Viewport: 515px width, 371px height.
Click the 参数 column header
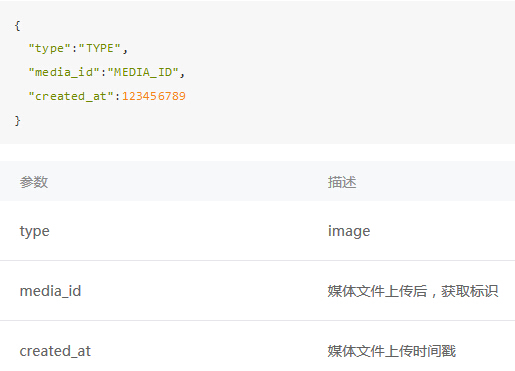[x=34, y=182]
